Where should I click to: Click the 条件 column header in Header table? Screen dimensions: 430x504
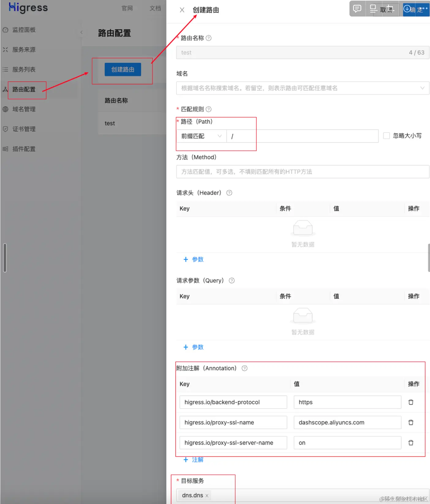click(285, 208)
